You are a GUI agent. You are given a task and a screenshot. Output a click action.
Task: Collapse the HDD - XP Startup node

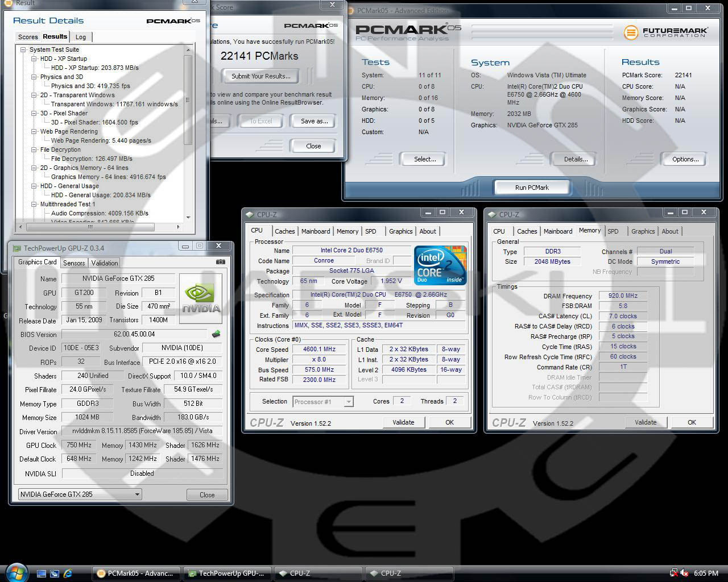pos(34,59)
